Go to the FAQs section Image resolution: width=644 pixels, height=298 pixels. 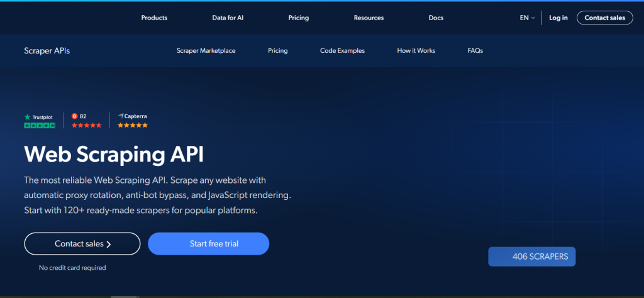(x=475, y=50)
